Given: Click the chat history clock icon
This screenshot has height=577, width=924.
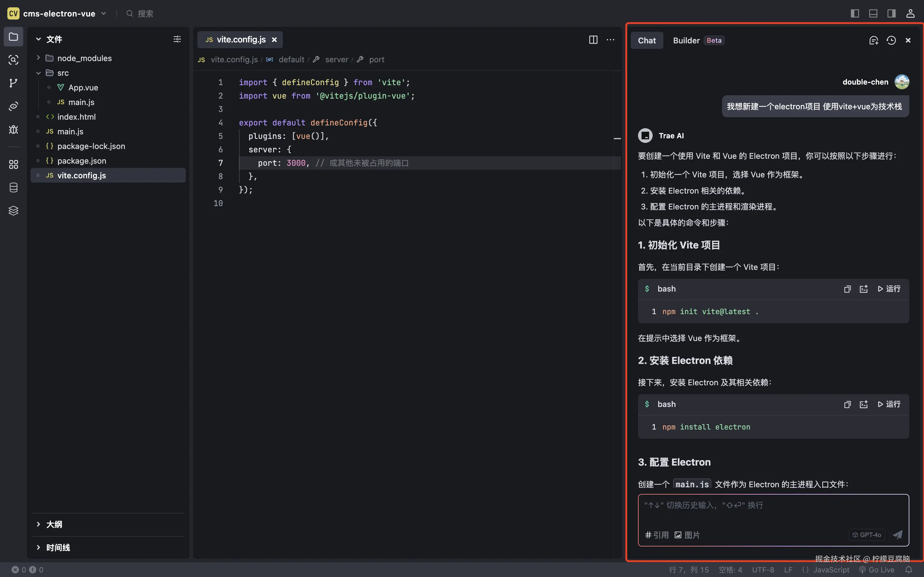Looking at the screenshot, I should (x=891, y=40).
